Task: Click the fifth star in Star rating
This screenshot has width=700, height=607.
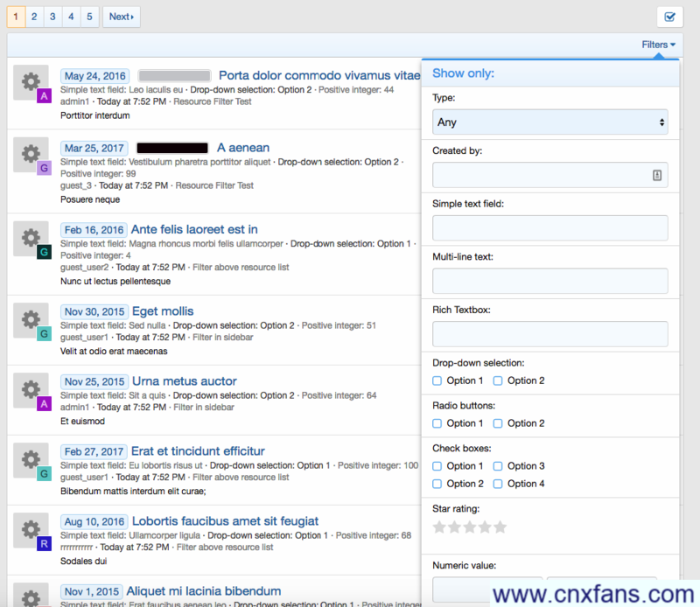Action: [500, 527]
